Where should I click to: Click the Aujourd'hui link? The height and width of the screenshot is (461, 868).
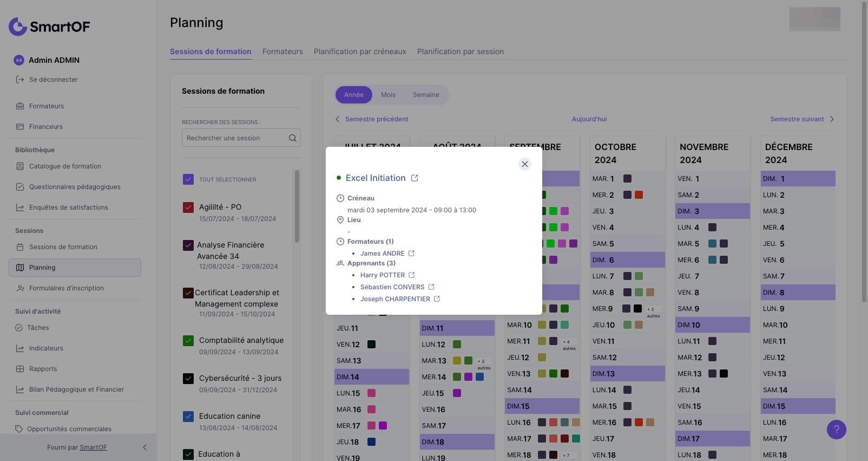pyautogui.click(x=589, y=119)
